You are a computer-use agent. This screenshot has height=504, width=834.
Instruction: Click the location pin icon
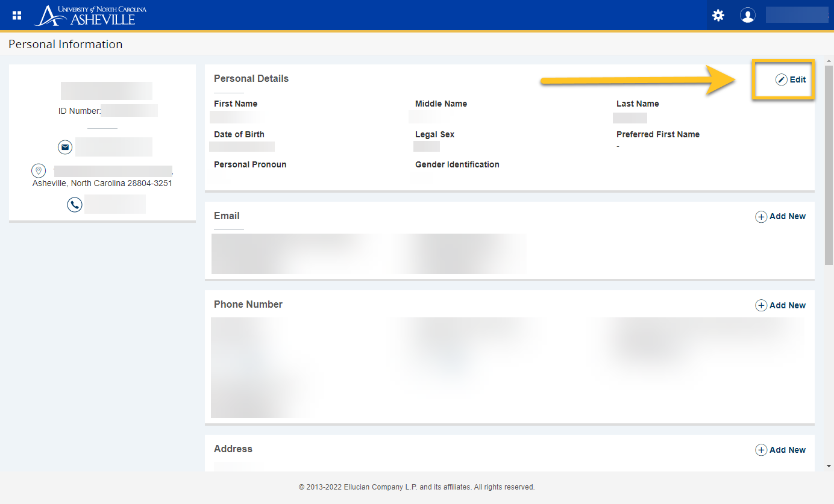coord(39,171)
